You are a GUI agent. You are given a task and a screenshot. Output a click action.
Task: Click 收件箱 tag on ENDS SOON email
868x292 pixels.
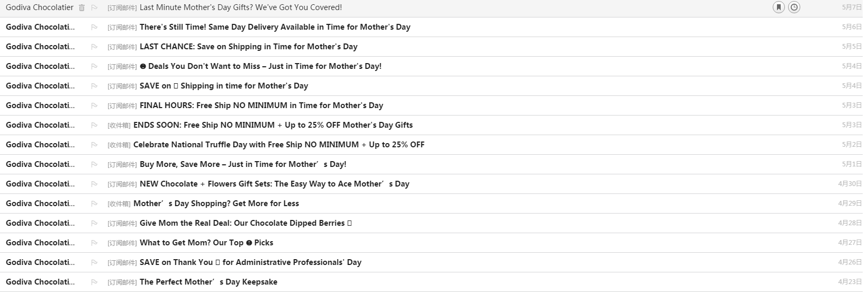coord(119,126)
